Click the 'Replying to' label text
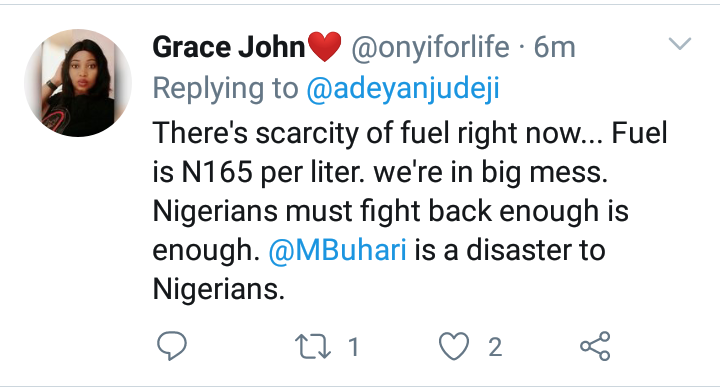Image resolution: width=720 pixels, height=391 pixels. pos(225,88)
